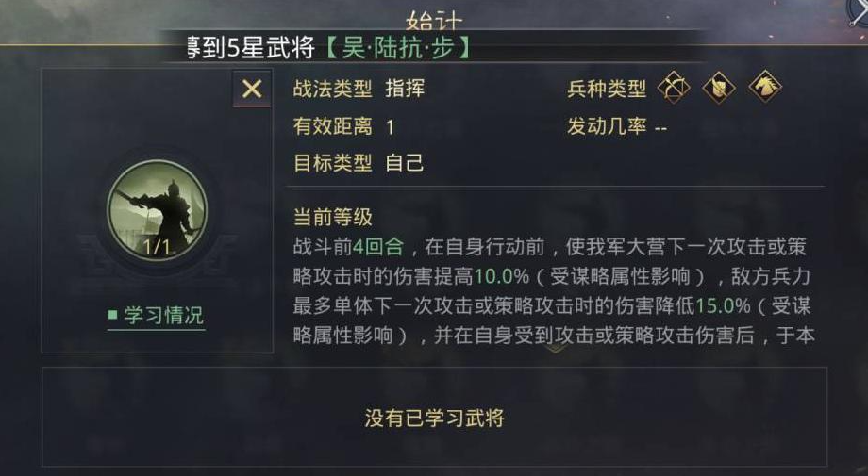This screenshot has width=868, height=476.
Task: Click the green square beside 学习情况
Action: 113,315
